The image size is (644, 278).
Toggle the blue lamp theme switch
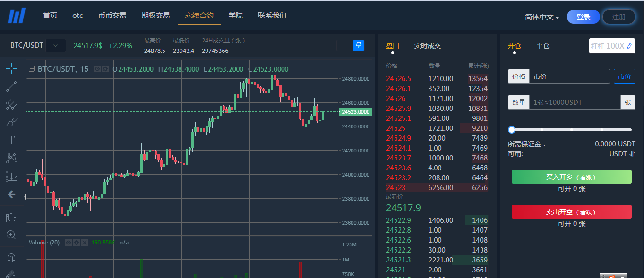pos(359,45)
